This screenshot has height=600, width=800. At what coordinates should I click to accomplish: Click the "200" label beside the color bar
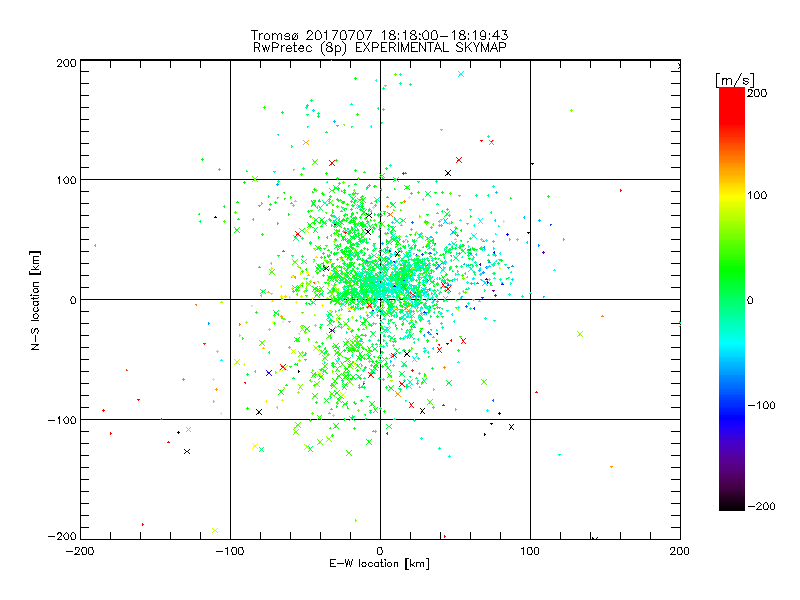coord(757,93)
